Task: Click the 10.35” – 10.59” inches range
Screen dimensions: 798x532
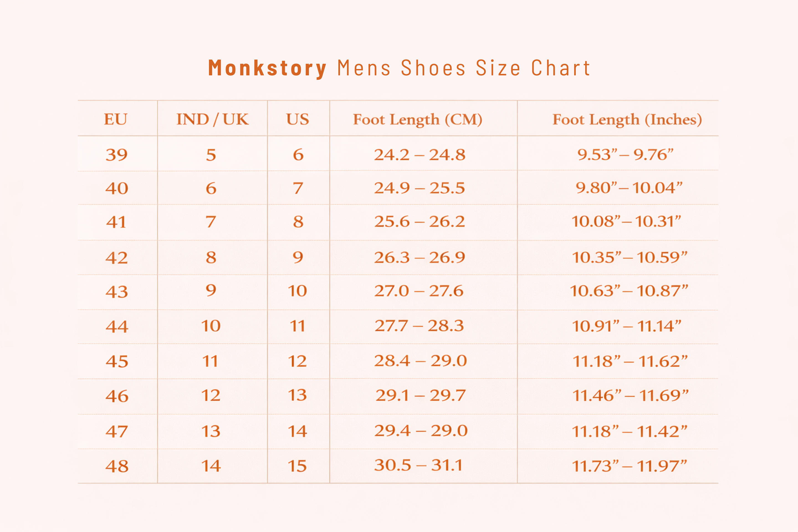Action: tap(630, 257)
